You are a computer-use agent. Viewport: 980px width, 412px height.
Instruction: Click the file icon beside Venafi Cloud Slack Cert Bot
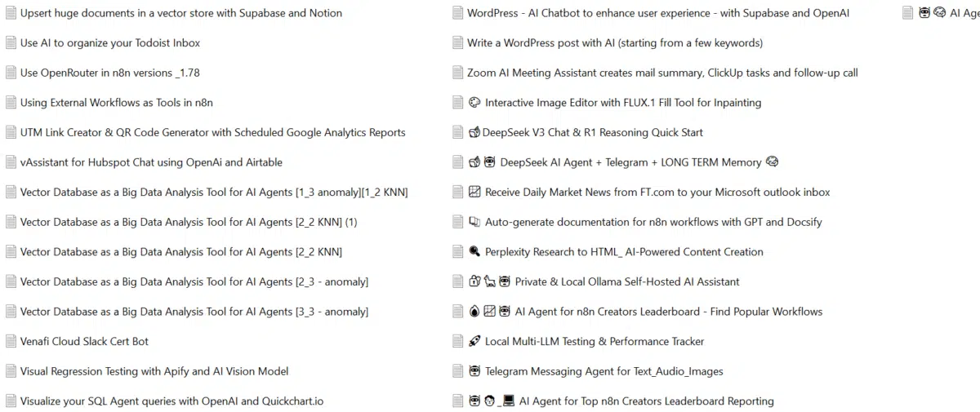11,341
